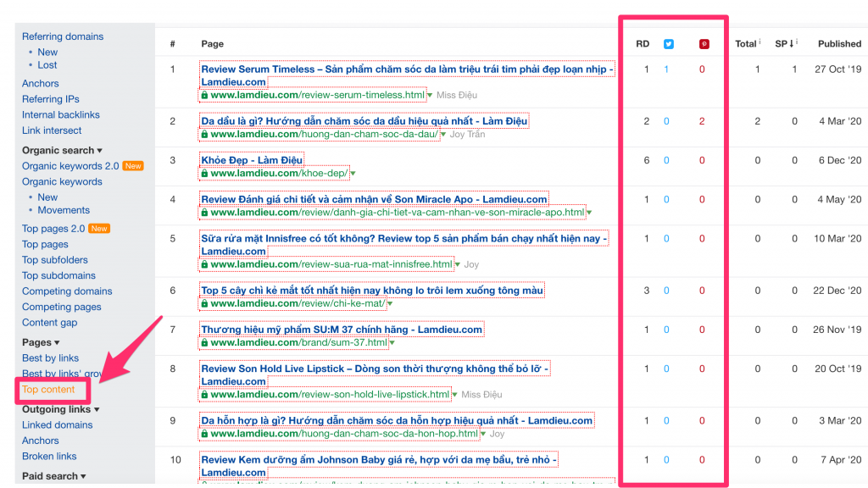Image resolution: width=868 pixels, height=488 pixels.
Task: Click Twitter count 1 in first row
Action: pos(666,69)
